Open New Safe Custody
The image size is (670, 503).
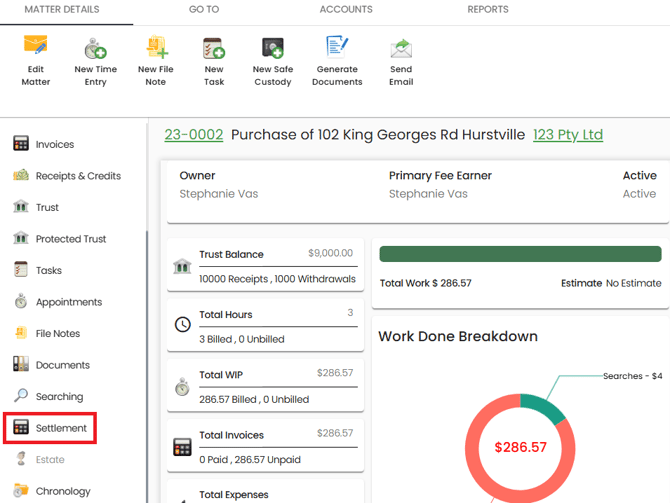click(x=272, y=48)
